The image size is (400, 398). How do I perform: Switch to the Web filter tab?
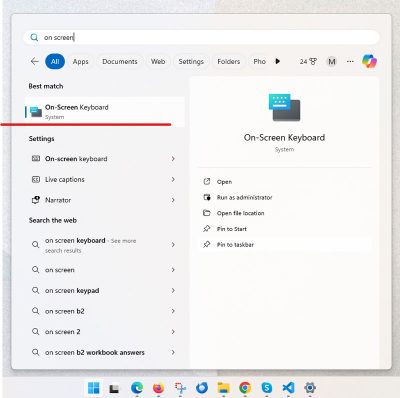pos(158,61)
